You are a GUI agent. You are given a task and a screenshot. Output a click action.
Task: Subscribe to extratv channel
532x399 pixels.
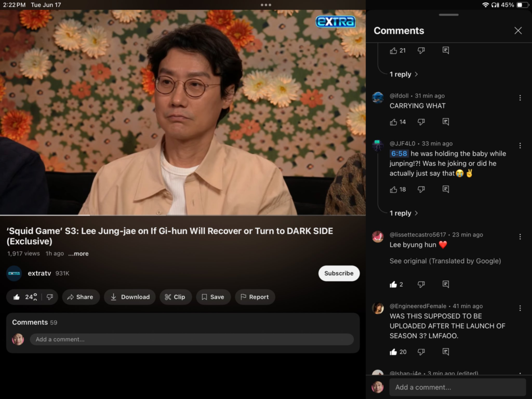[339, 273]
